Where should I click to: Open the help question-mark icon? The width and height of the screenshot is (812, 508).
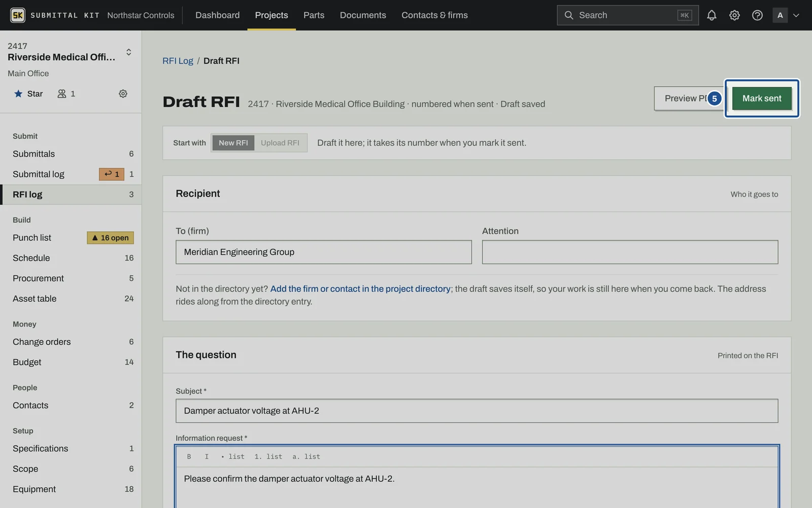757,15
